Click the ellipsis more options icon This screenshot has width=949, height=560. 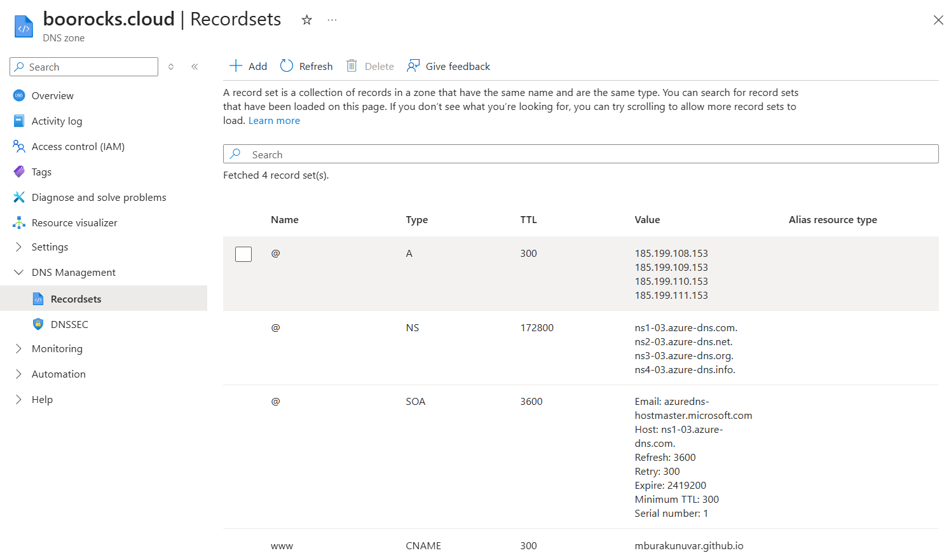[332, 20]
